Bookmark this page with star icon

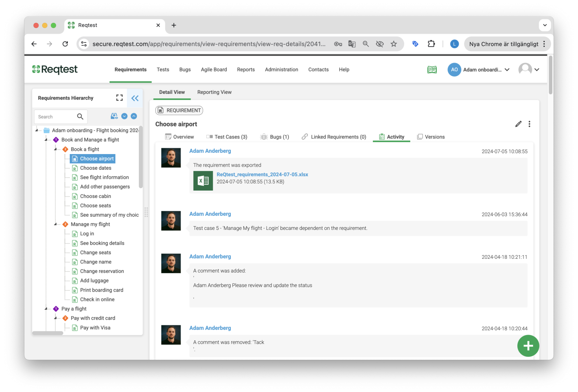coord(394,44)
